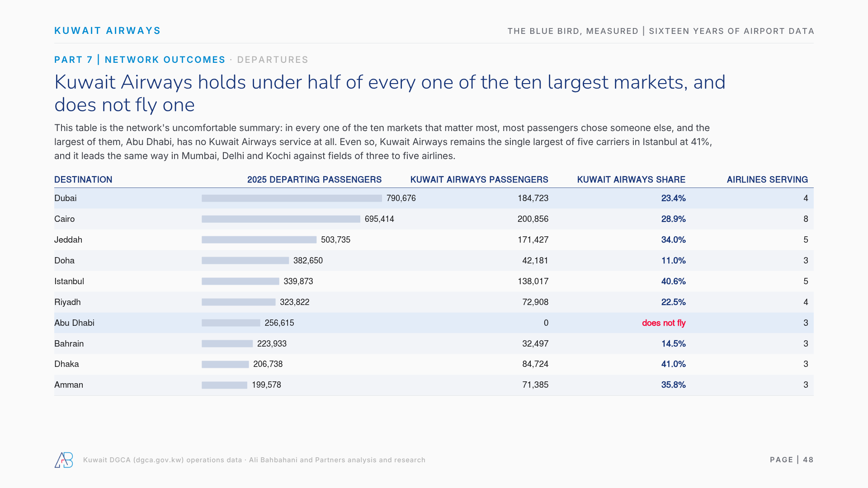Select the Dhaka destination cell
Screen dimensions: 868x488
click(x=66, y=364)
